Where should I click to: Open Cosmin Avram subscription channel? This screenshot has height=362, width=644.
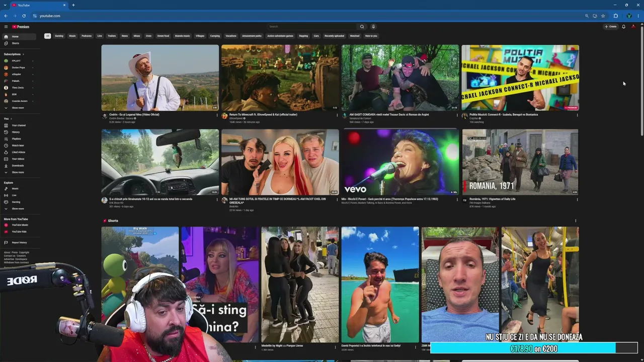click(19, 101)
